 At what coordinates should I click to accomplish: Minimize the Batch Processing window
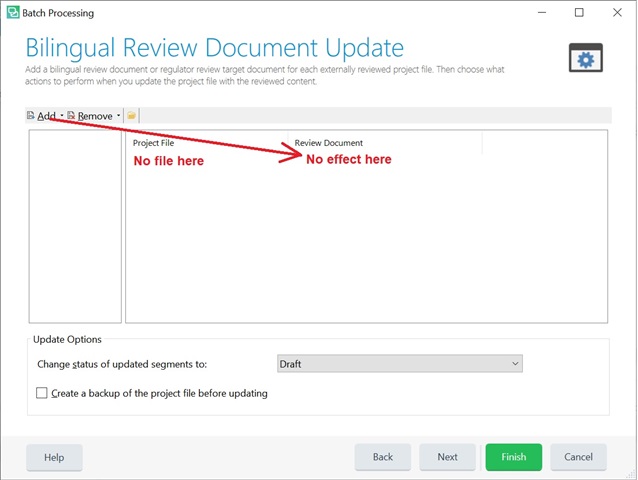point(542,13)
